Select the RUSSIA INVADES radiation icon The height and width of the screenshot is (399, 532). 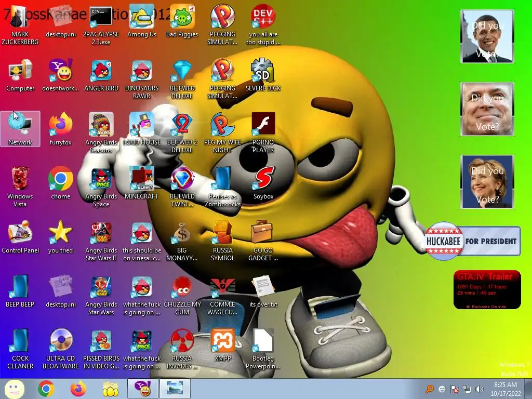click(x=182, y=349)
